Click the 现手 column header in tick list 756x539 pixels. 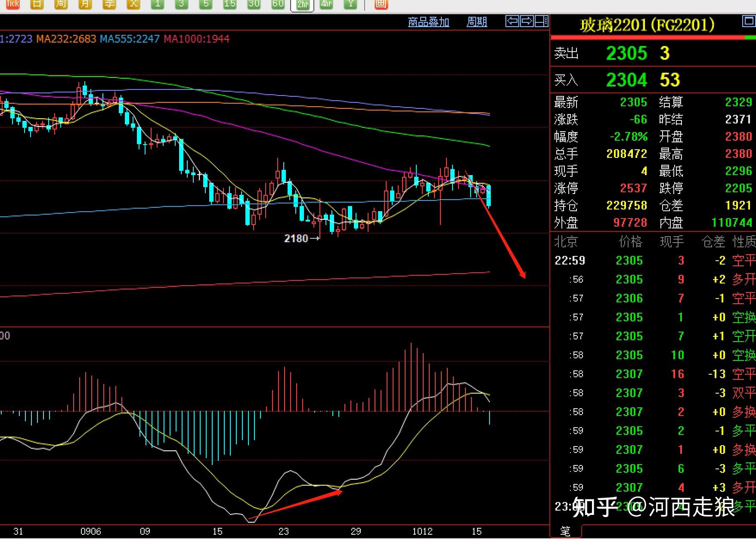(x=672, y=242)
